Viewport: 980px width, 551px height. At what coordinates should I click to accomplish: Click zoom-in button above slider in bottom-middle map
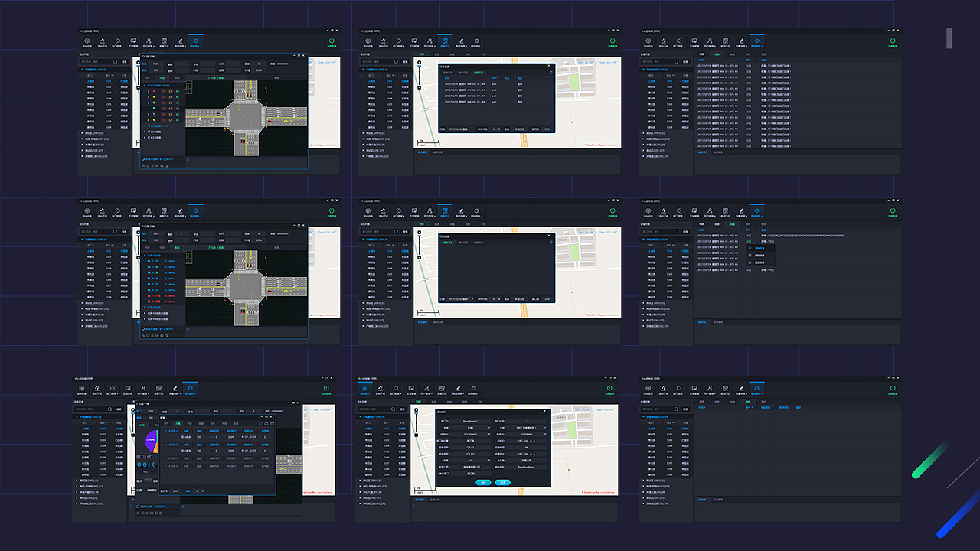pos(416,410)
